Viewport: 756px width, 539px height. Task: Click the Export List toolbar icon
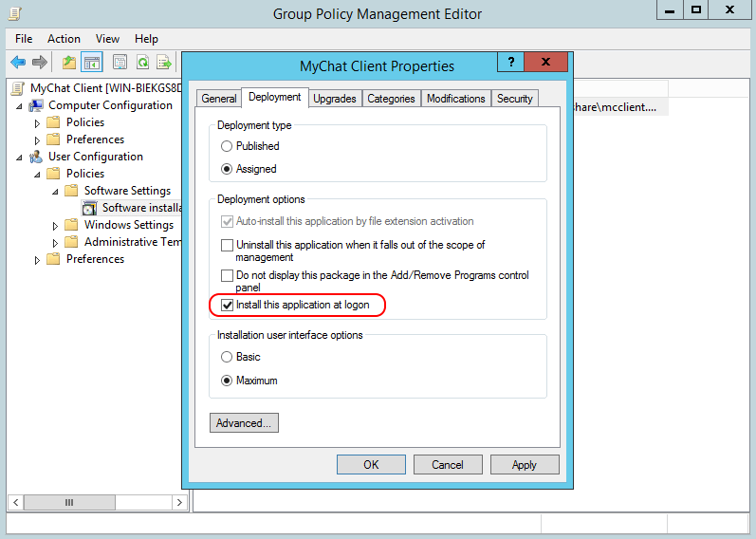click(x=164, y=63)
